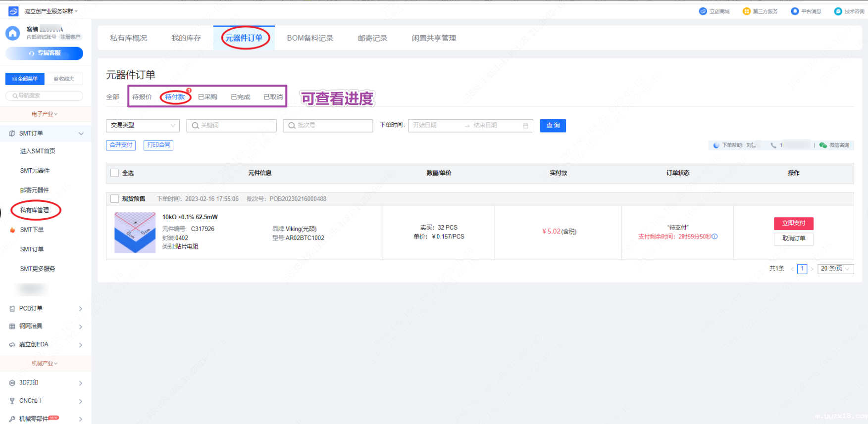
Task: Open the 20 条/页 page size dropdown
Action: [835, 269]
